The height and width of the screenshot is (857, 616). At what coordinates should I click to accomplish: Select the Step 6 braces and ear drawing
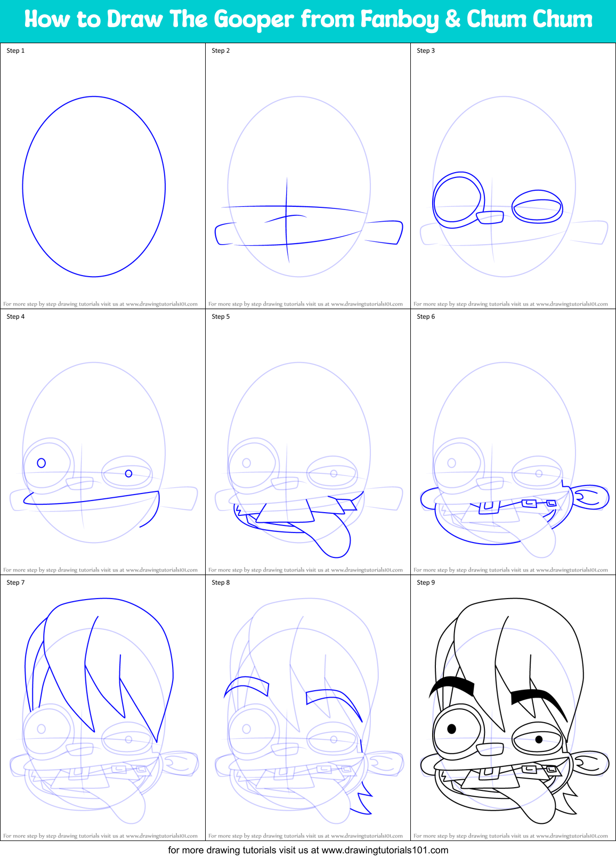coord(515,460)
